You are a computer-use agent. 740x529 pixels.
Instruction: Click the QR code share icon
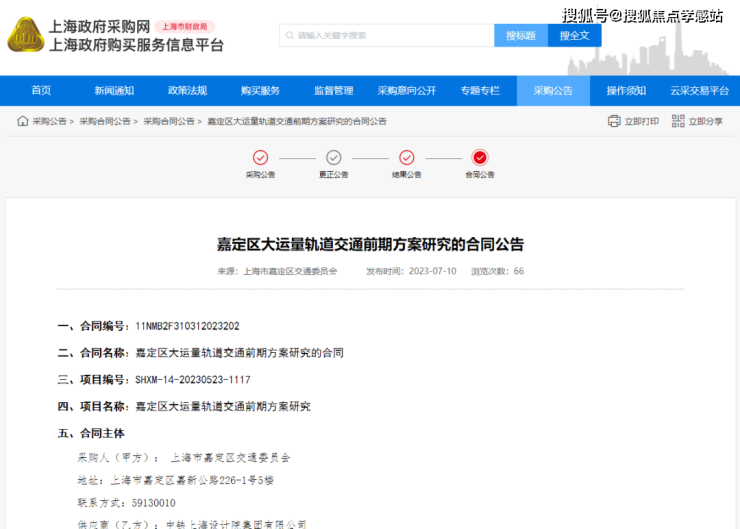[x=678, y=121]
